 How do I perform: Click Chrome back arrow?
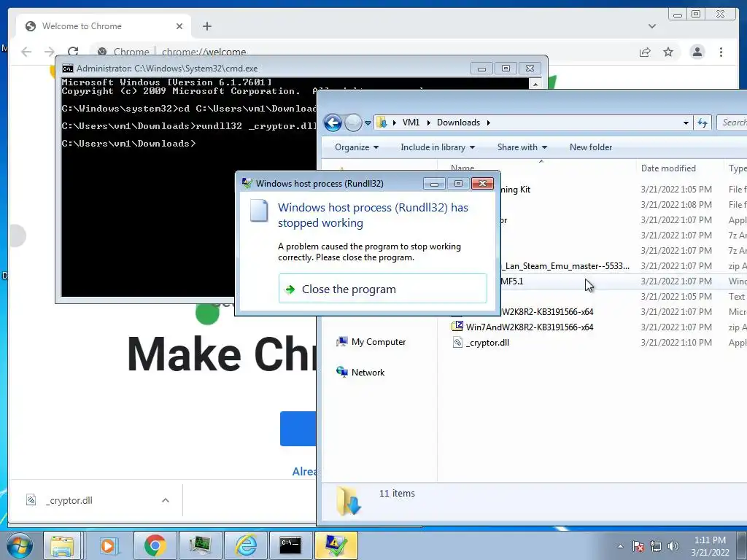(26, 52)
